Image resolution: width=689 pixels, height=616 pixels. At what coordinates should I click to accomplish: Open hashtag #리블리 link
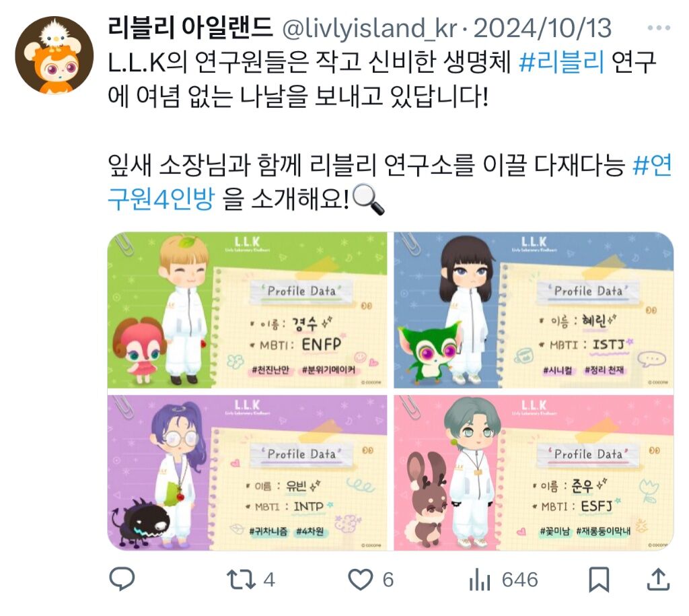(x=562, y=62)
